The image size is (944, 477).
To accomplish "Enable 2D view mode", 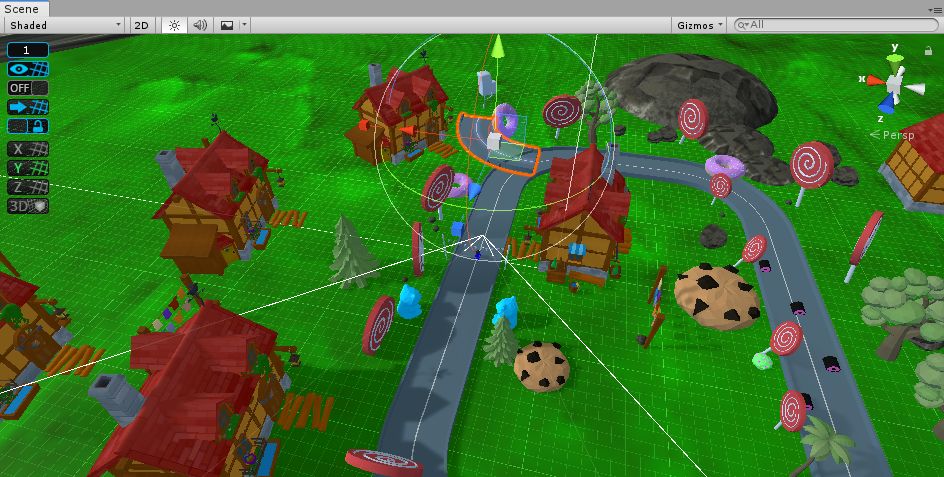I will pyautogui.click(x=143, y=25).
